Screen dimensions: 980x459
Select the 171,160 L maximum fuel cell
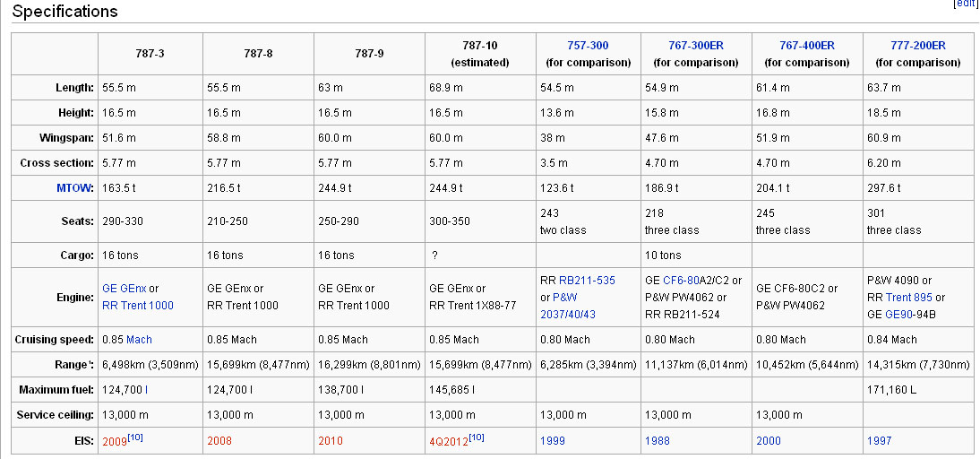918,390
